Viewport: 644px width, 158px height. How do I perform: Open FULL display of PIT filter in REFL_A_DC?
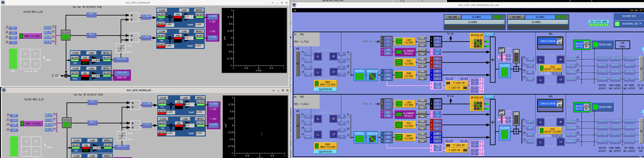tap(199, 10)
